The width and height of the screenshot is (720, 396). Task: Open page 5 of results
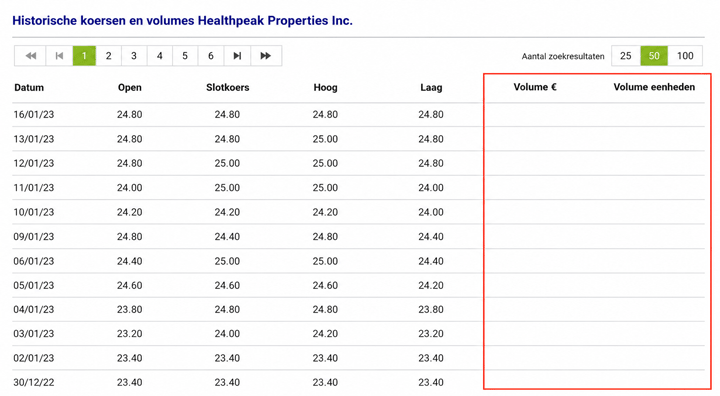pyautogui.click(x=185, y=56)
